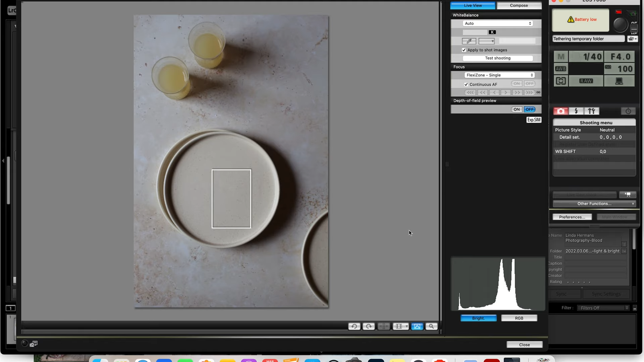The width and height of the screenshot is (644, 362).
Task: Select the white balance eyedropper
Action: (469, 41)
